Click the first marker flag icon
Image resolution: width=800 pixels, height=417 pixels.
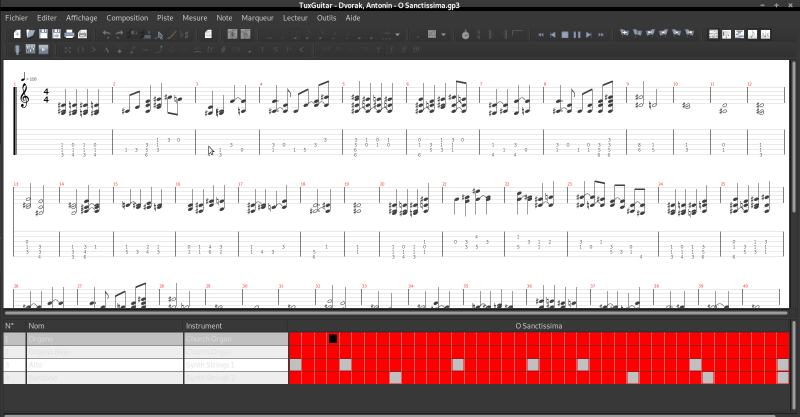(x=623, y=34)
